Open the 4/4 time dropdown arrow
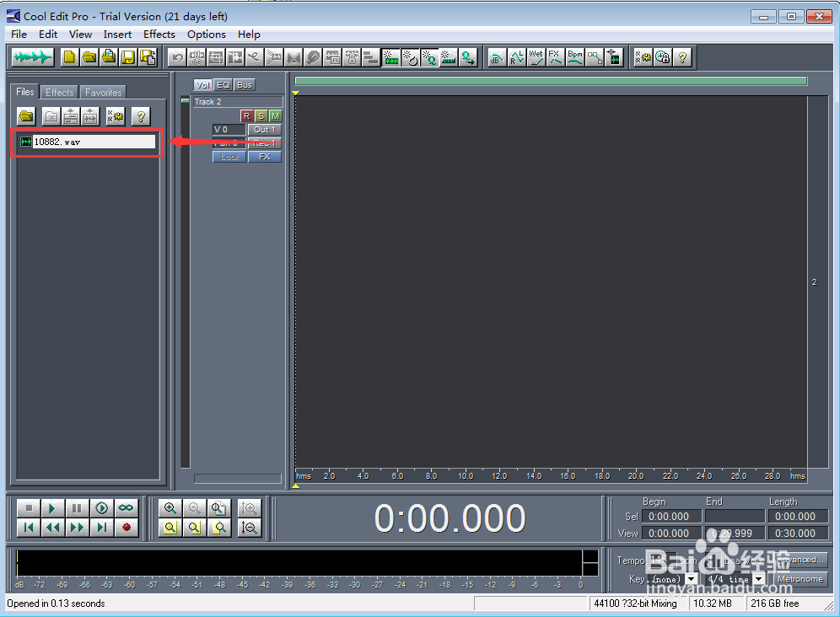 (759, 579)
